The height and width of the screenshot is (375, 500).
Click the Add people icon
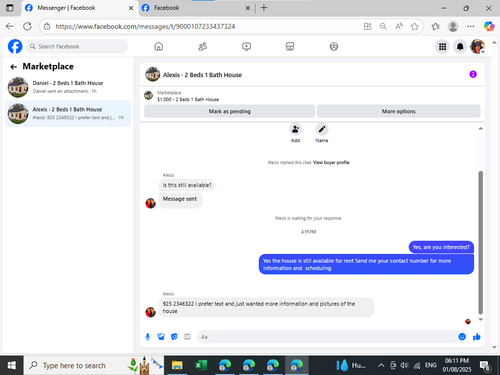click(x=295, y=129)
